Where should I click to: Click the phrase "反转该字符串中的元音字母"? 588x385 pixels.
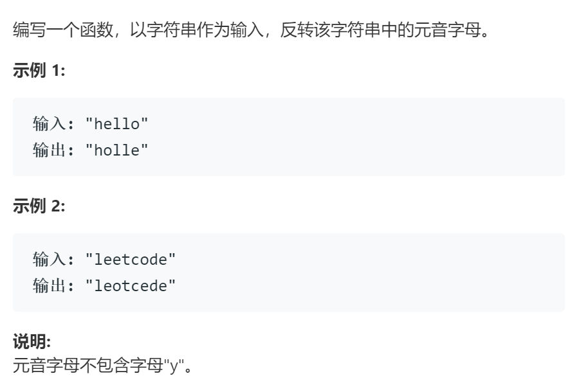pyautogui.click(x=381, y=30)
